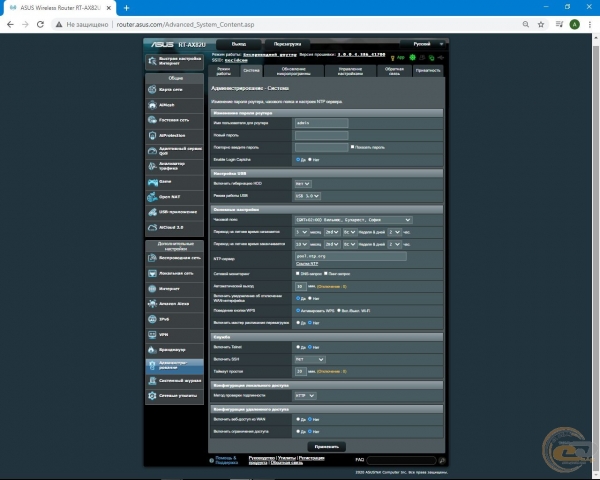Open Сетевые утилиты in the sidebar

coord(174,396)
